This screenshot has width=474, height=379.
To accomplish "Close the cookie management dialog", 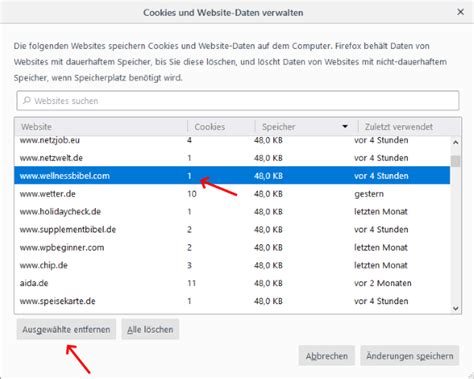I will click(x=460, y=12).
